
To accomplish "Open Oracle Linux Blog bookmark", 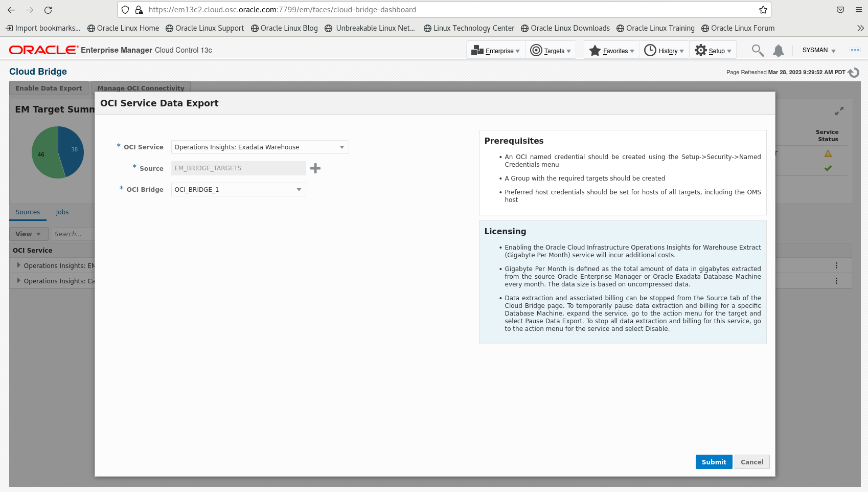I will click(284, 28).
